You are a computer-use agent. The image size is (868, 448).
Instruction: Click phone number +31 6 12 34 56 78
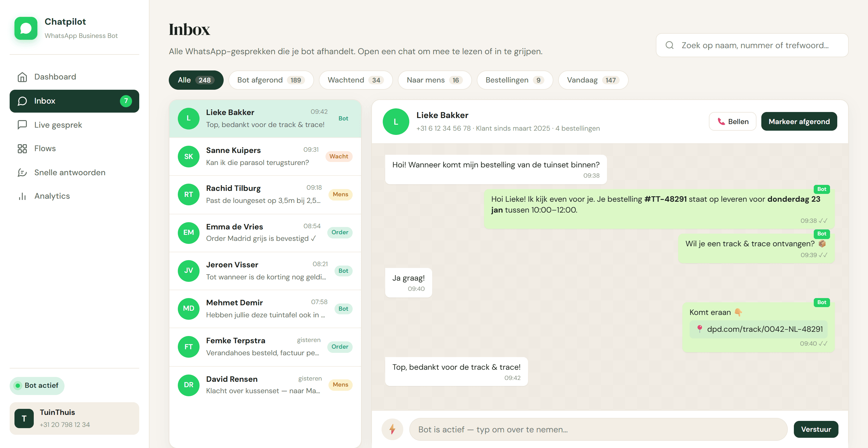(443, 128)
